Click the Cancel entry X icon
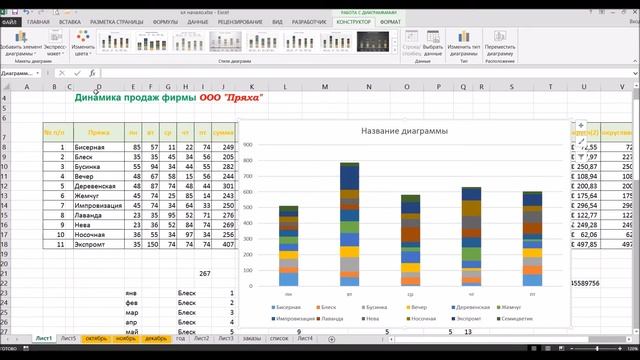 click(x=62, y=73)
